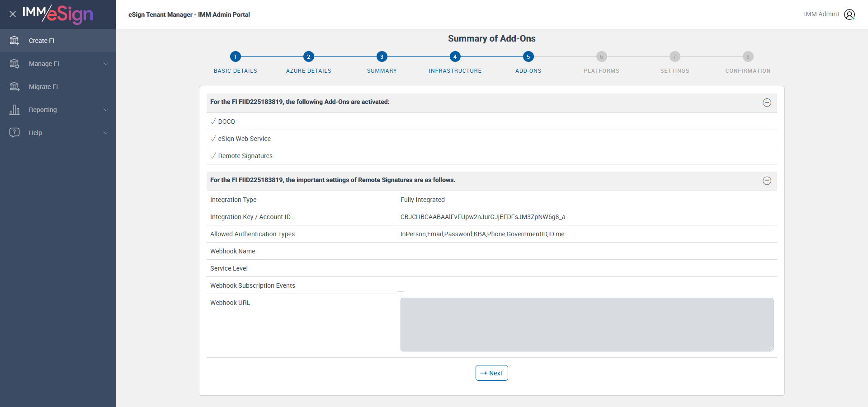Click the IMM eSign logo
Viewport: 868px width, 407px height.
(x=58, y=14)
